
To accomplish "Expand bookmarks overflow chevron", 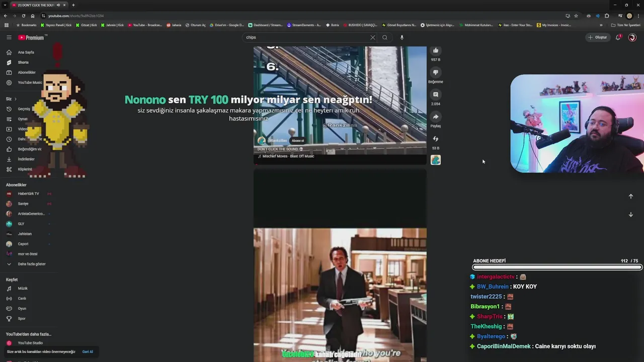I will click(x=601, y=25).
